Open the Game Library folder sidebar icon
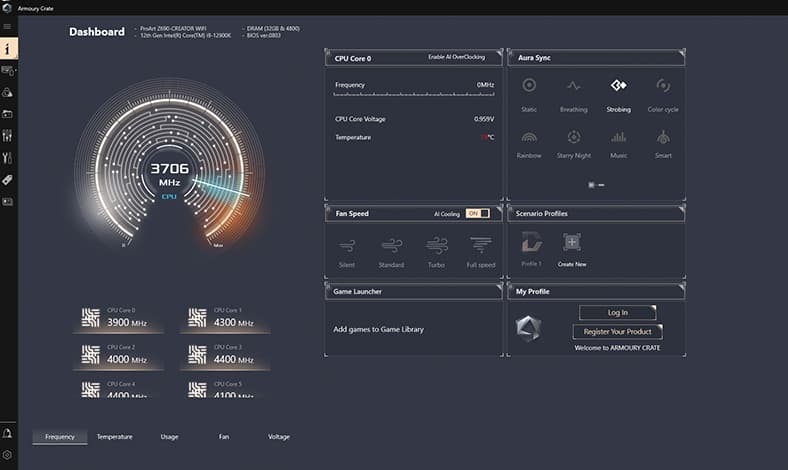 click(8, 114)
